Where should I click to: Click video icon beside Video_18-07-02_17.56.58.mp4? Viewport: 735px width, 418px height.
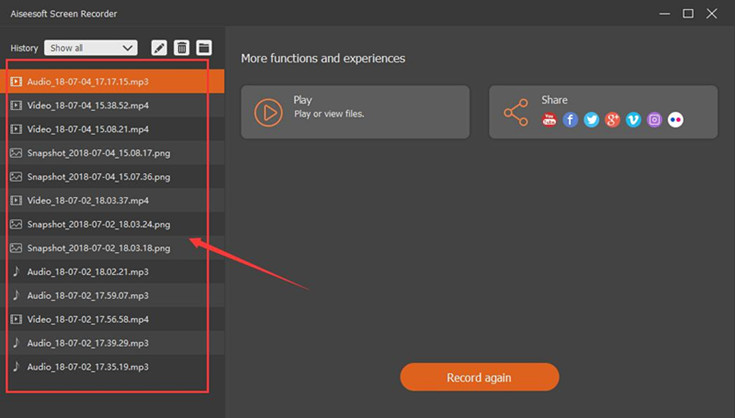tap(16, 319)
